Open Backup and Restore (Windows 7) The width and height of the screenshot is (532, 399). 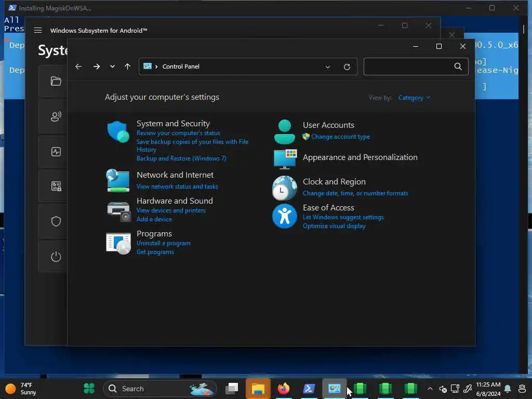point(181,158)
